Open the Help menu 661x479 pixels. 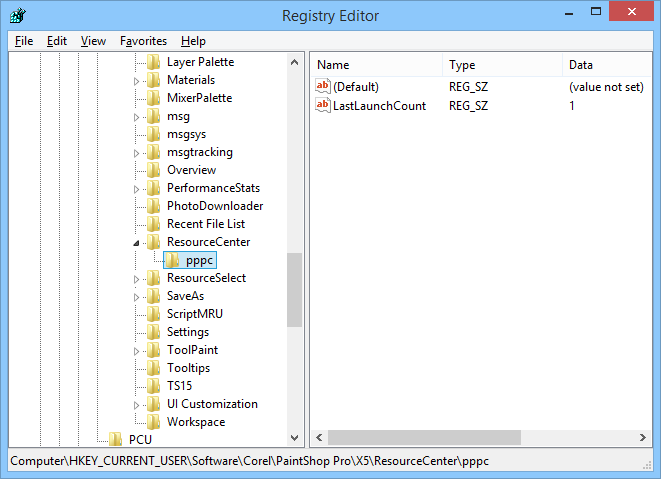[x=193, y=41]
